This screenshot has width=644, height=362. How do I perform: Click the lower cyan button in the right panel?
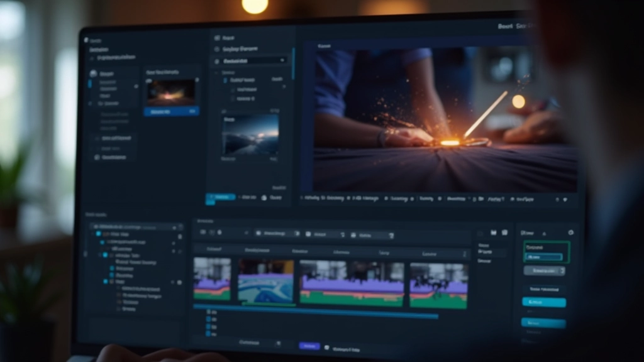point(543,323)
